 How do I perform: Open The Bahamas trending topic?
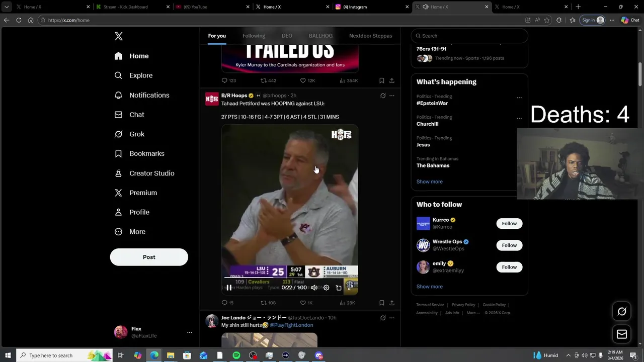(x=433, y=165)
